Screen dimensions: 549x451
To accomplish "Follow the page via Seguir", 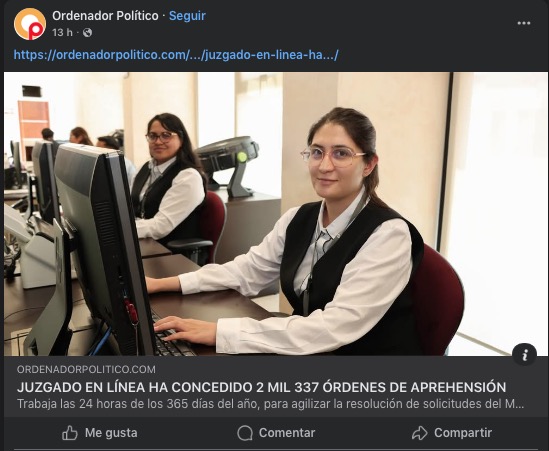I will tap(187, 16).
